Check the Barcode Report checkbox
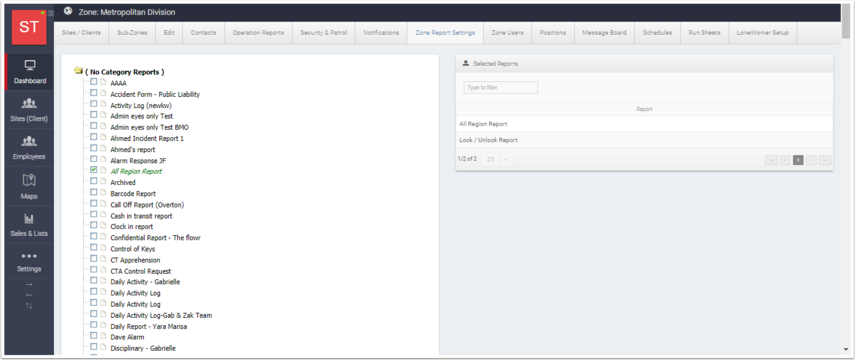 pyautogui.click(x=94, y=192)
